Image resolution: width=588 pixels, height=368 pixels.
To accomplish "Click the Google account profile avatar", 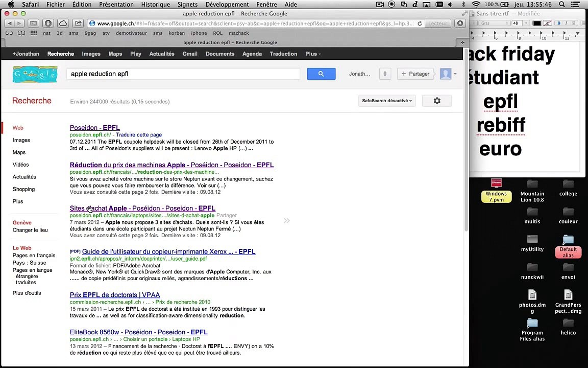I will 446,74.
